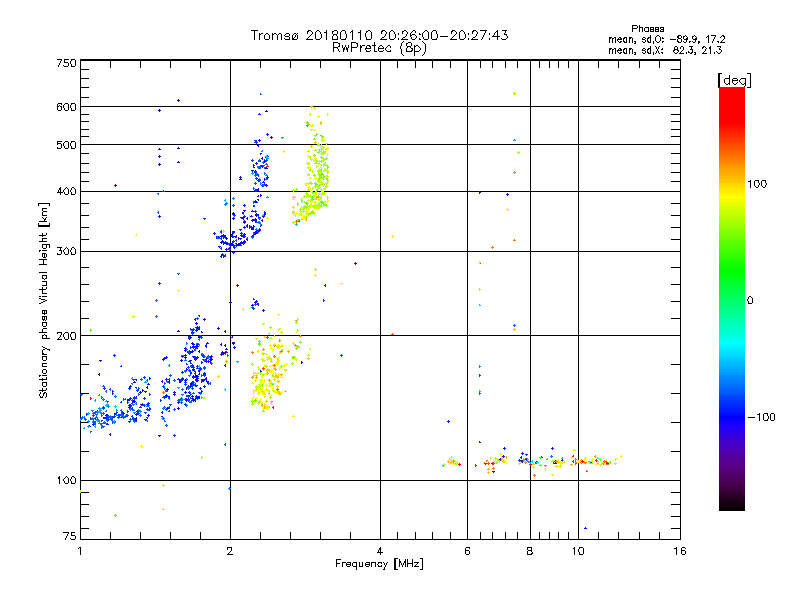The image size is (800, 600).
Task: Click the x-axis tick label "1"
Action: (x=80, y=551)
